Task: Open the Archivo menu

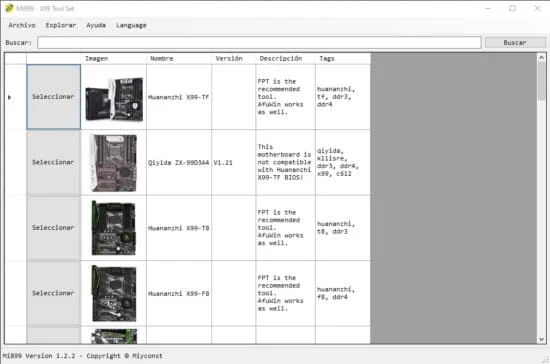Action: 22,25
